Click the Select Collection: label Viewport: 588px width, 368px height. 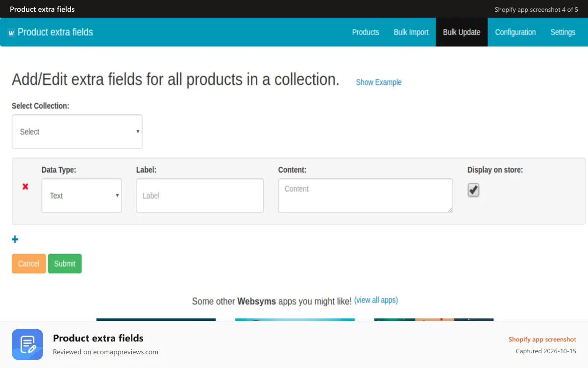(41, 105)
